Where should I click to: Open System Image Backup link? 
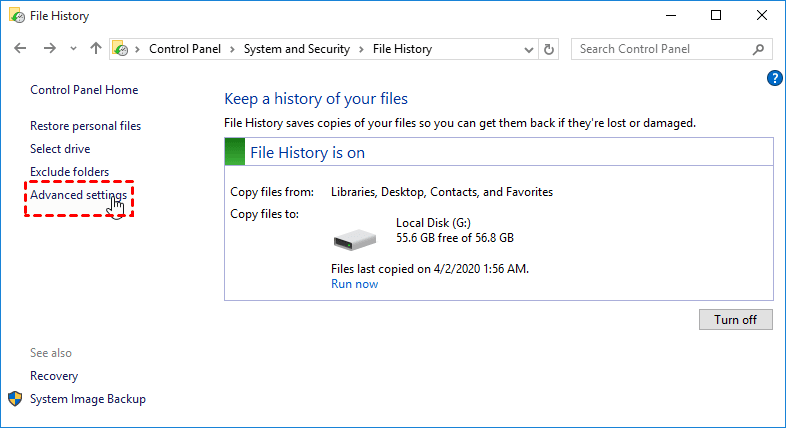(87, 399)
